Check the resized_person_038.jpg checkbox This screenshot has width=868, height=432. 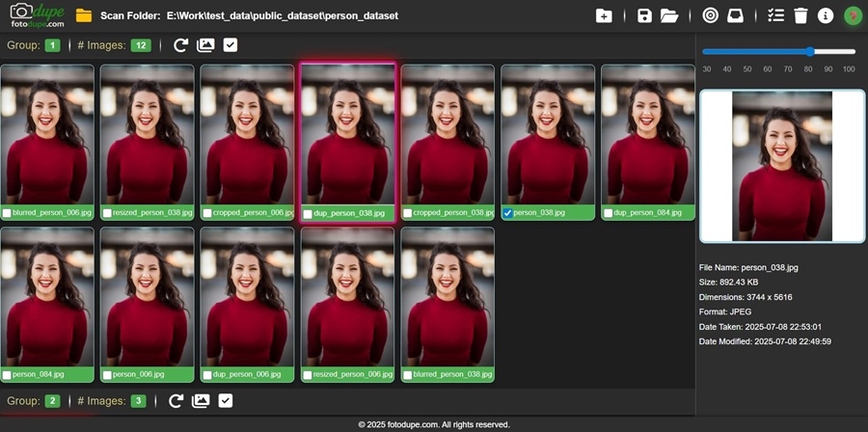tap(107, 213)
